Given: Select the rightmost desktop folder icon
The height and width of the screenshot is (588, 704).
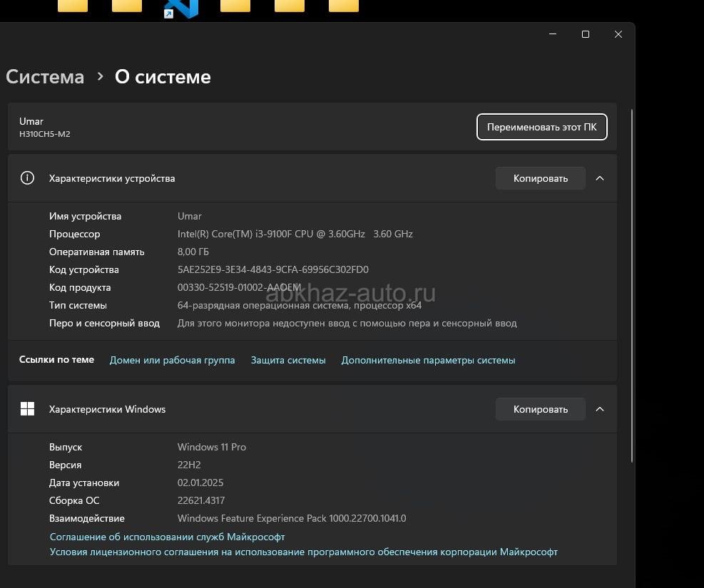Looking at the screenshot, I should 343,6.
